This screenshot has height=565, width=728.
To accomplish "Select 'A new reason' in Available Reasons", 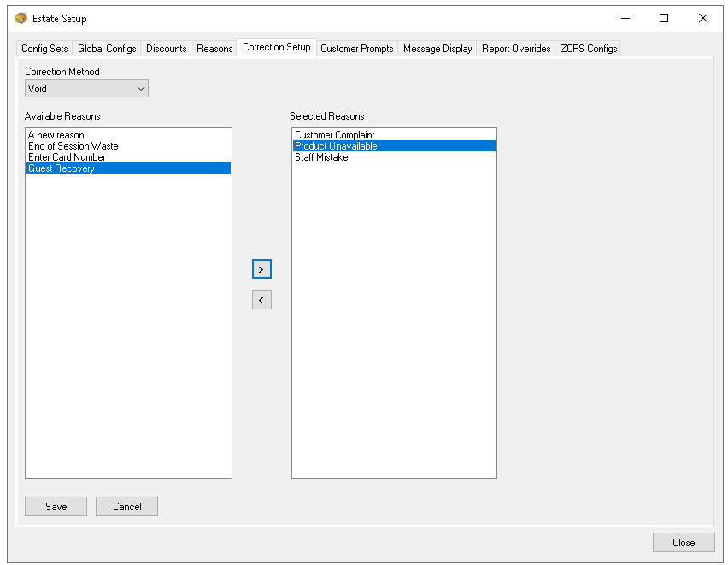I will [x=56, y=135].
